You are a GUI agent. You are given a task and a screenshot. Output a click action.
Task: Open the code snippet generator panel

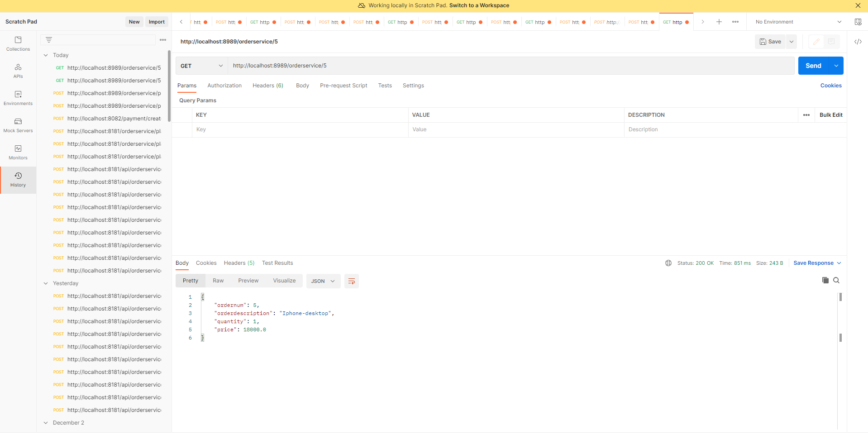858,42
